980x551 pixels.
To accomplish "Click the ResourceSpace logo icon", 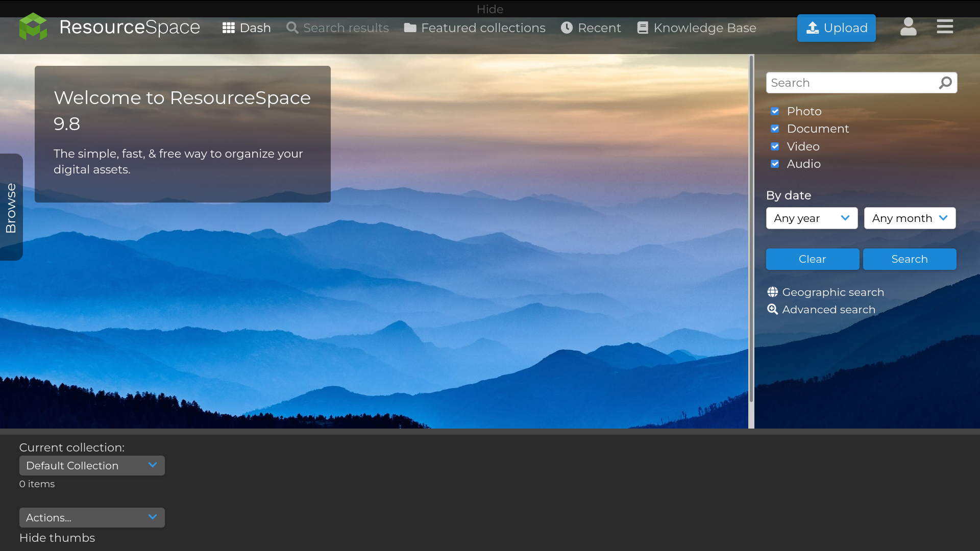I will click(x=33, y=26).
